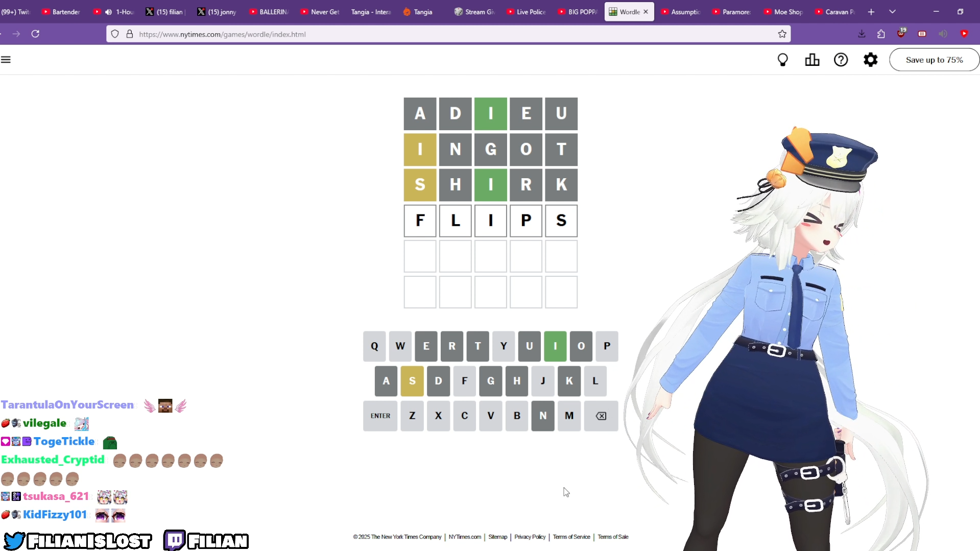This screenshot has height=551, width=980.
Task: Reload the page with the refresh icon
Action: pos(35,34)
